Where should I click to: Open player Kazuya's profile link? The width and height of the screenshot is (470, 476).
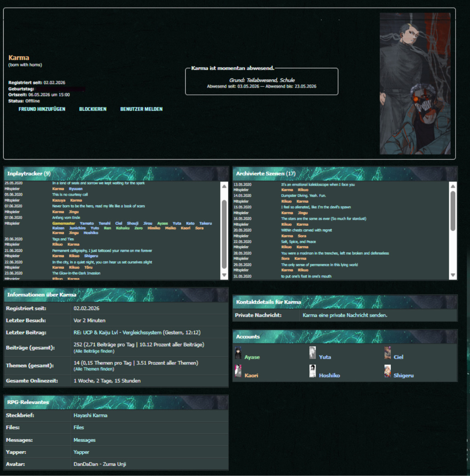coord(59,200)
